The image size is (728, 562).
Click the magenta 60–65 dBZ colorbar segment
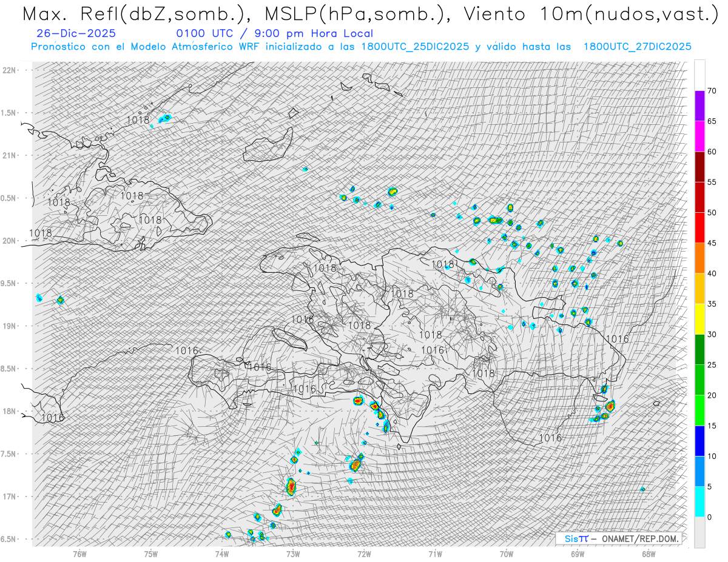699,136
